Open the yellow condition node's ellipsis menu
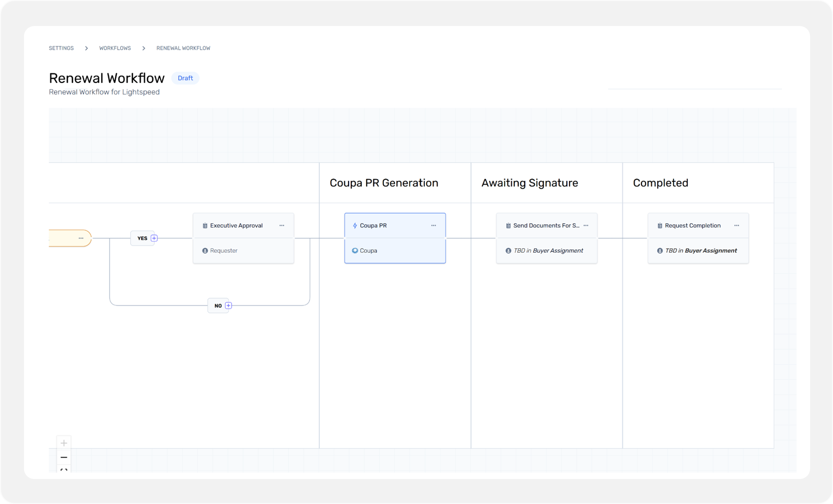 pyautogui.click(x=81, y=238)
